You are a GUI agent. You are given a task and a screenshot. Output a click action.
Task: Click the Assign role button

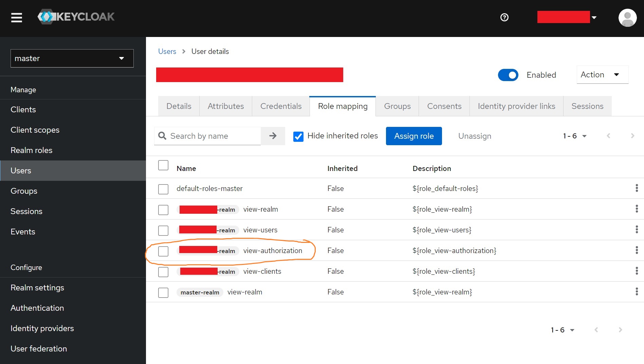413,136
